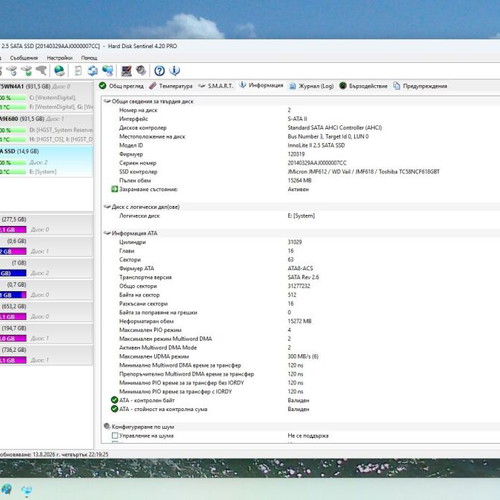The width and height of the screenshot is (500, 500).
Task: Click the ATA - контролен байт check icon
Action: 114,400
